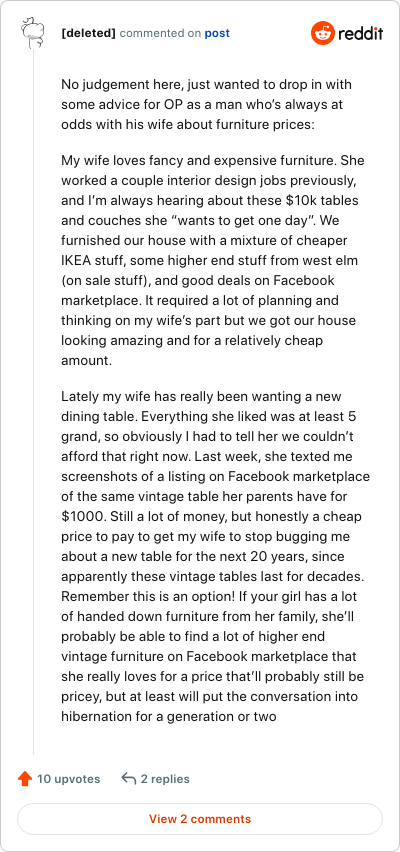Click the deleted user's avatar icon
This screenshot has width=400, height=852.
coord(32,33)
